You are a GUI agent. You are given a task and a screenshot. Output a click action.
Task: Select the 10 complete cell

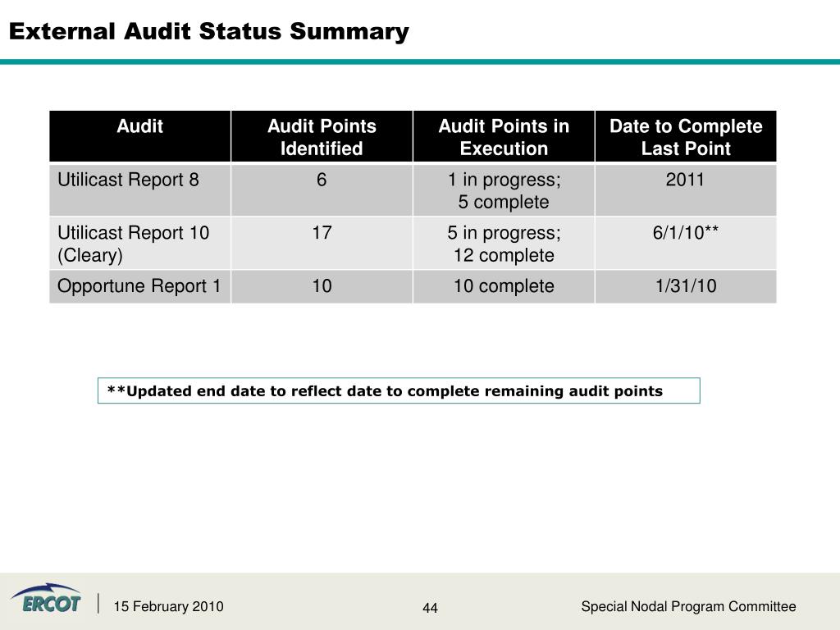click(x=504, y=286)
